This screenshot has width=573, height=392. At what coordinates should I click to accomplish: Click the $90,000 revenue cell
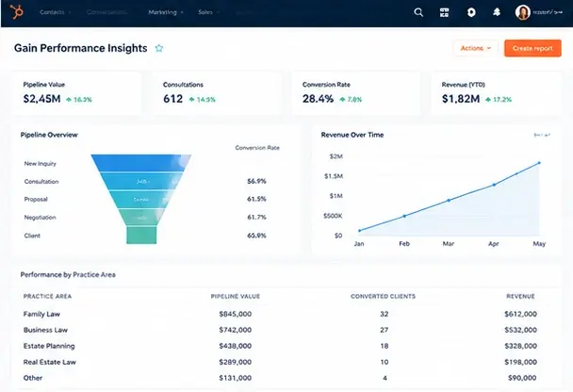[522, 378]
